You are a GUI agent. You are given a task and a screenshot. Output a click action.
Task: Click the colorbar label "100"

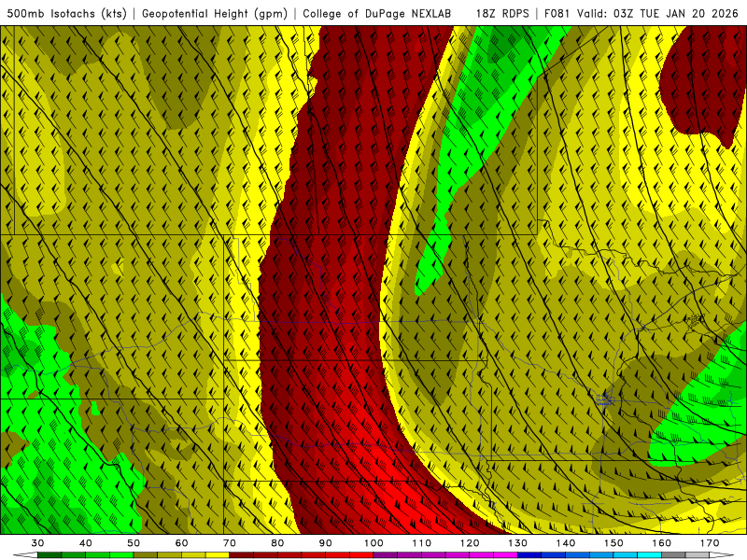click(373, 543)
